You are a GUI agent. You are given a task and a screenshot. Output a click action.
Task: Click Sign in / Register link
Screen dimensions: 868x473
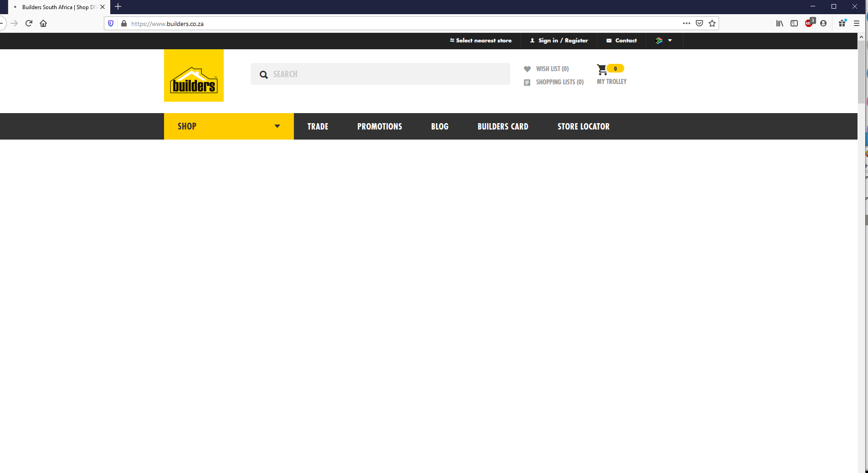click(x=559, y=41)
